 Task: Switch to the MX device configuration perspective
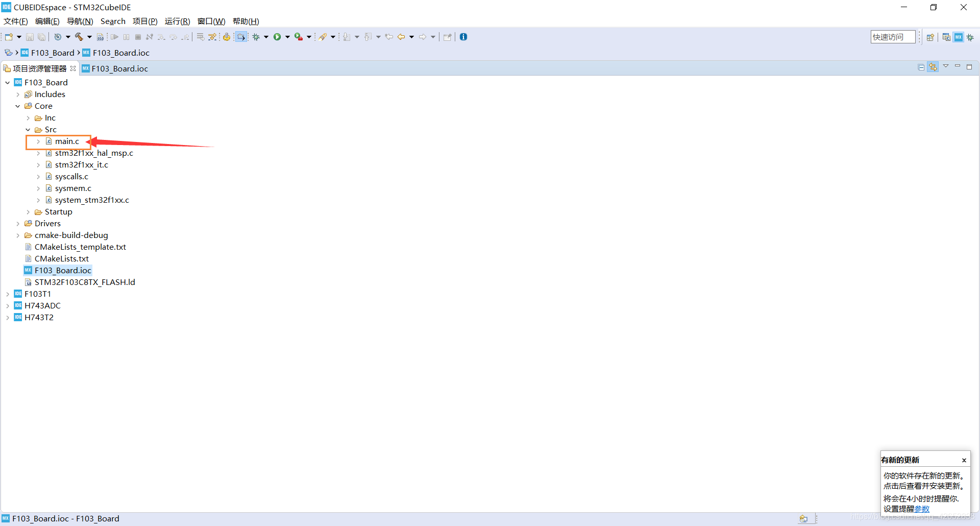click(959, 37)
